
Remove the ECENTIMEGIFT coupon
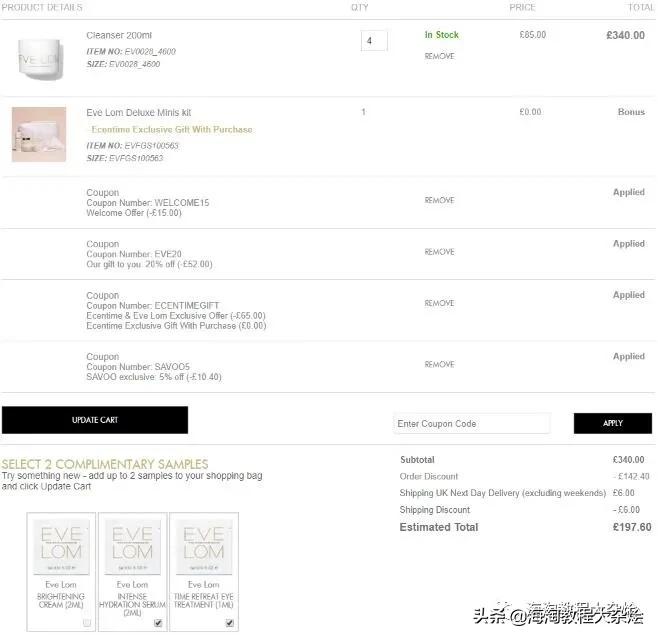[x=439, y=303]
